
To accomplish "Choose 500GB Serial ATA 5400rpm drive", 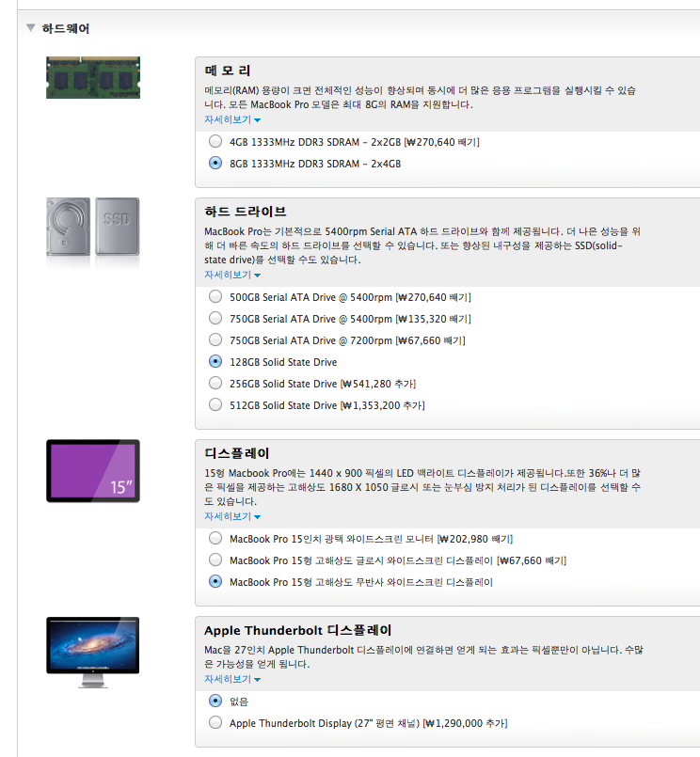I will [x=215, y=296].
